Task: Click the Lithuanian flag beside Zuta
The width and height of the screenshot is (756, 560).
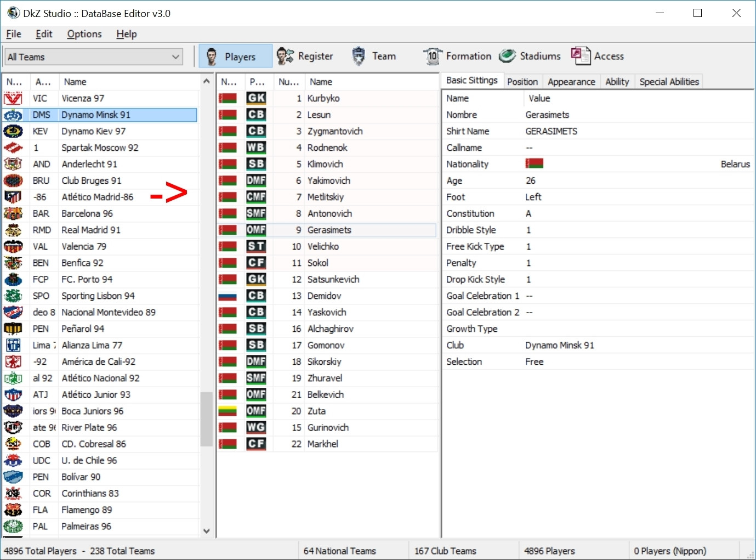Action: (x=228, y=411)
